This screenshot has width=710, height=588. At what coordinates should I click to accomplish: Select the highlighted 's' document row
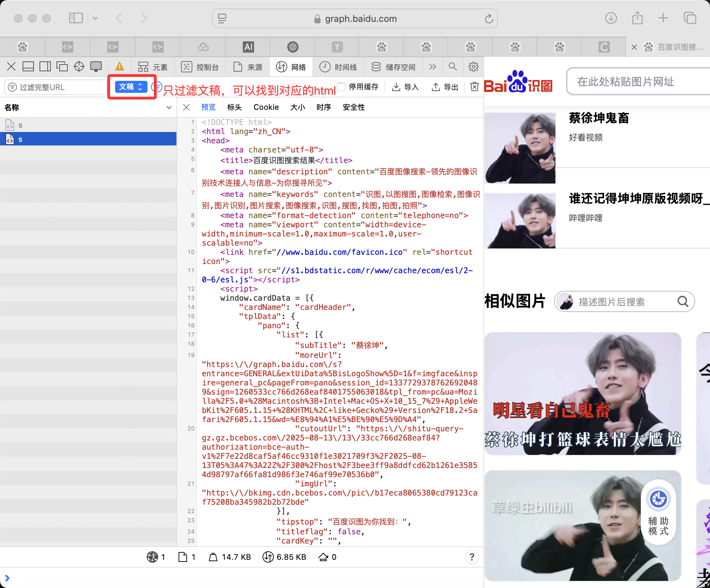pyautogui.click(x=88, y=139)
